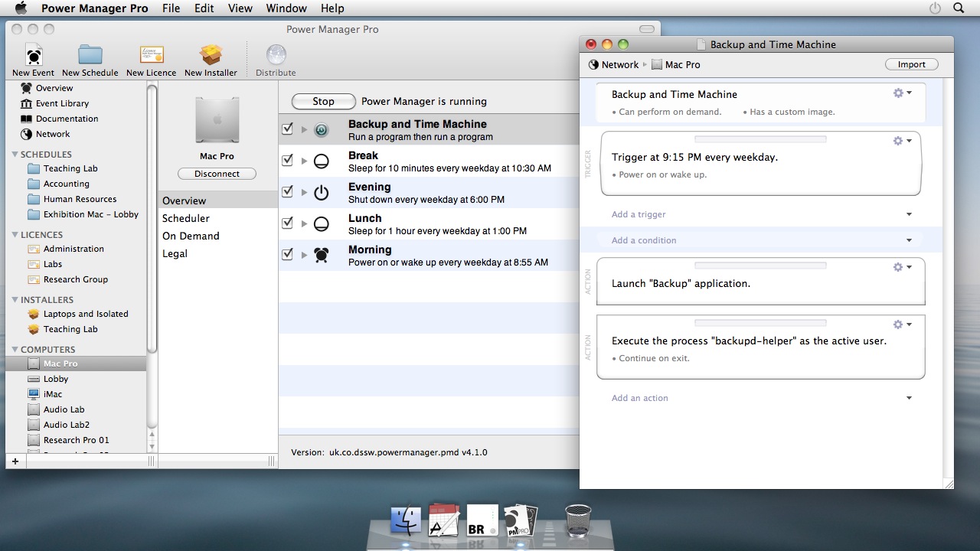Click the Mac Pro computer image
This screenshot has width=980, height=551.
tap(217, 120)
